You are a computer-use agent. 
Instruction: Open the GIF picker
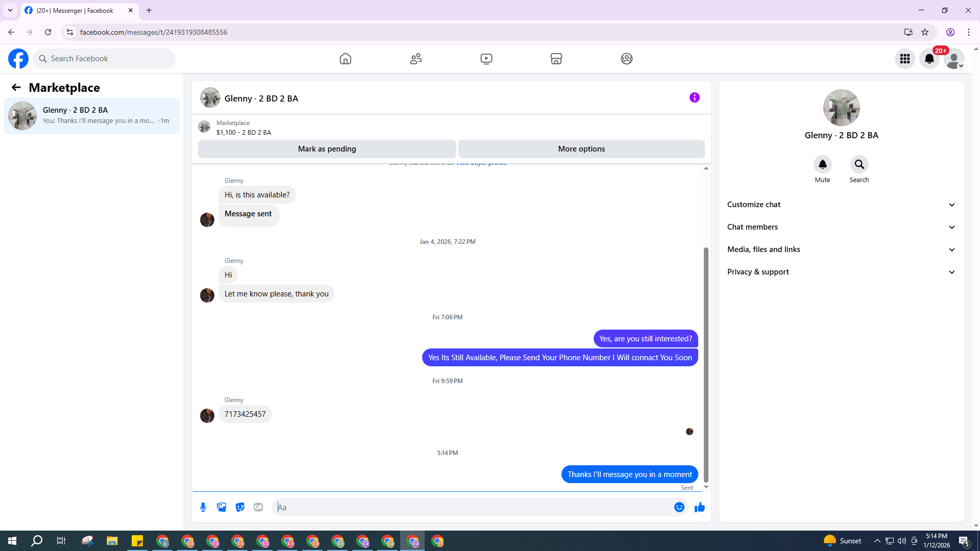tap(258, 507)
